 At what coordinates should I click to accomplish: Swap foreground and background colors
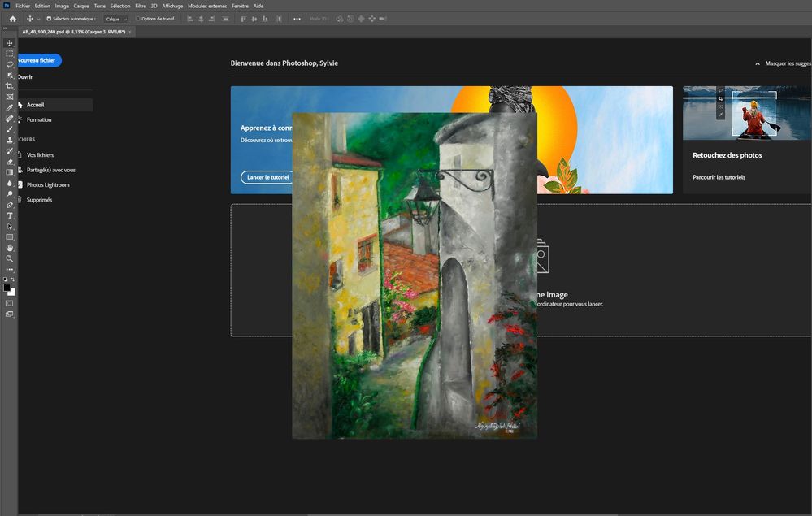pos(12,280)
